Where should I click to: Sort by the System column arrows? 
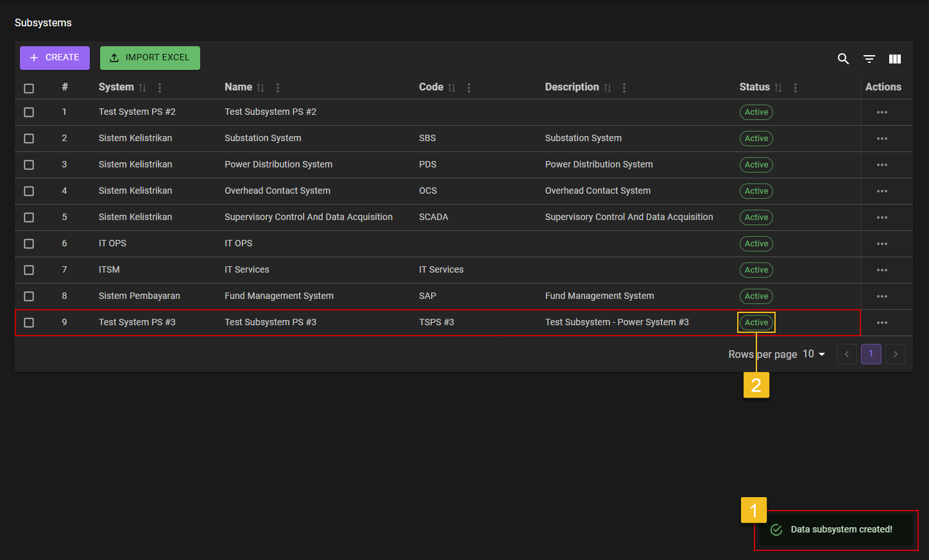pyautogui.click(x=142, y=88)
